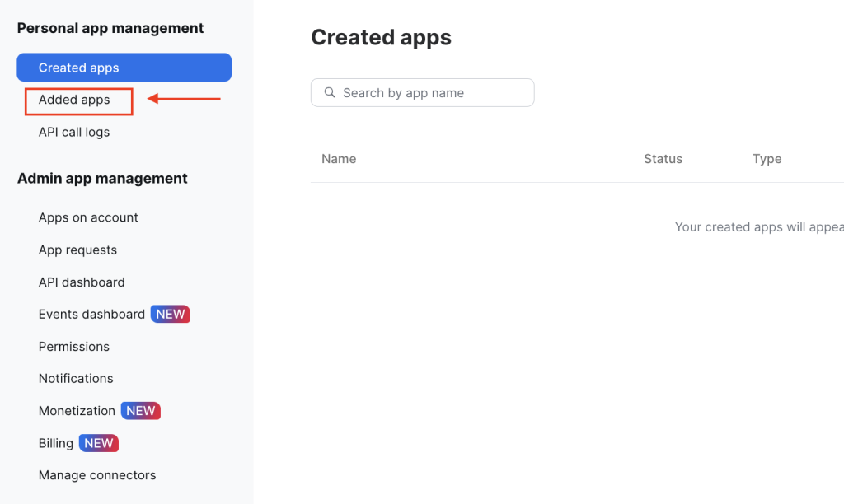Navigate to API dashboard
The width and height of the screenshot is (844, 504).
82,282
